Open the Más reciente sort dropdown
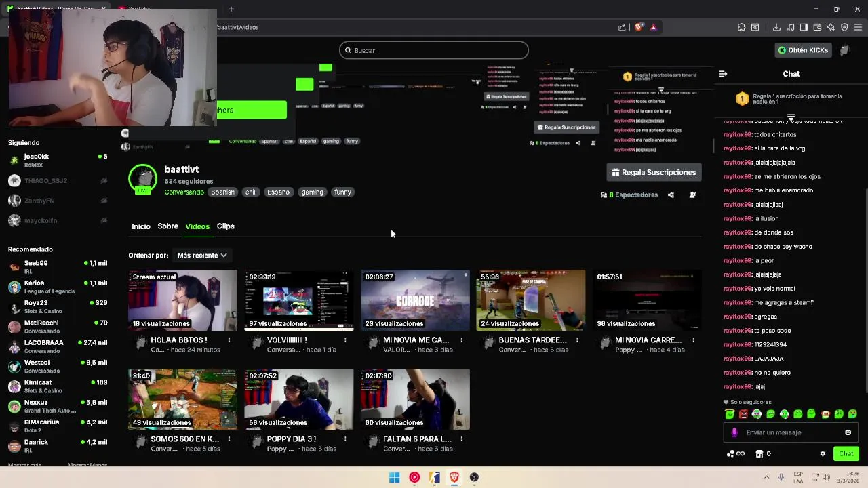This screenshot has width=868, height=488. click(201, 256)
